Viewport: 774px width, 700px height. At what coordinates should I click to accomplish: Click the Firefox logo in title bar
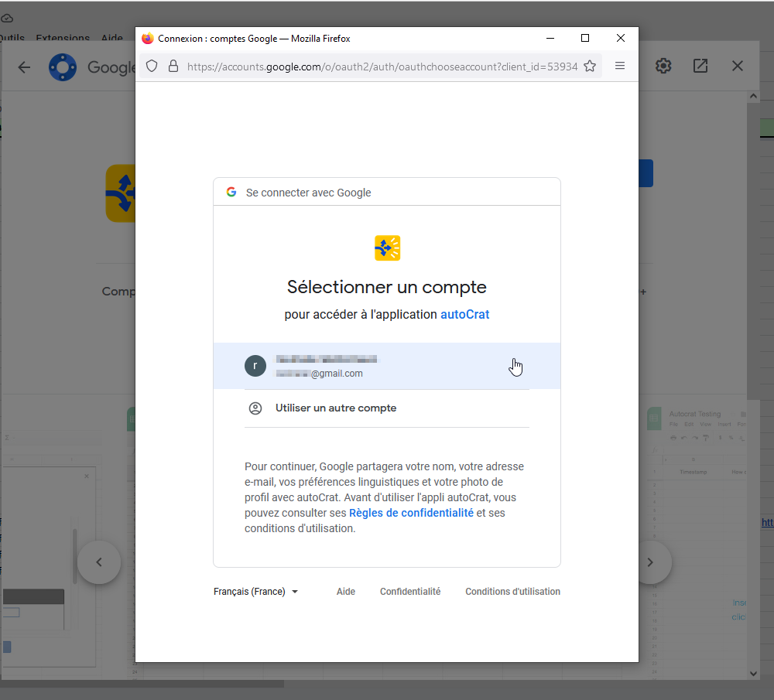148,39
